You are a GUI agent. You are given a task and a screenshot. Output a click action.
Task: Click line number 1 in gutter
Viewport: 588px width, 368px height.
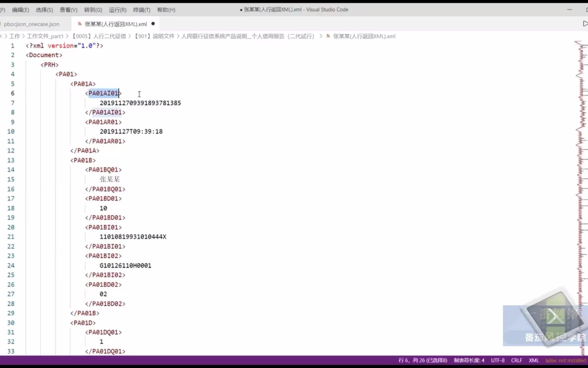coord(13,46)
